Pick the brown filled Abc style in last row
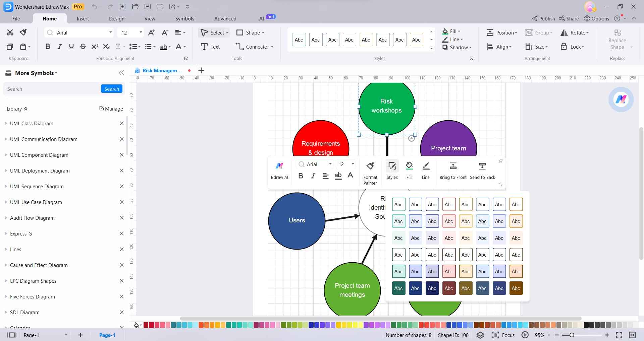This screenshot has width=644, height=341. [x=516, y=288]
